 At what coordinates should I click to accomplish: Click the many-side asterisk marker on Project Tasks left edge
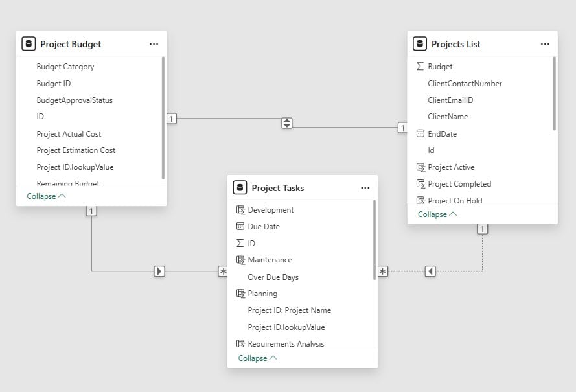point(223,271)
